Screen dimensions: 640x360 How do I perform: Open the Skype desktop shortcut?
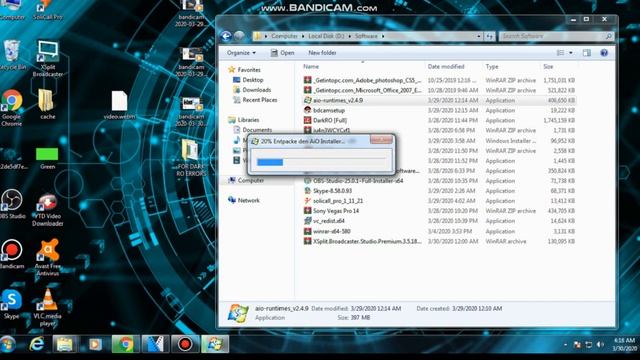pos(11,304)
